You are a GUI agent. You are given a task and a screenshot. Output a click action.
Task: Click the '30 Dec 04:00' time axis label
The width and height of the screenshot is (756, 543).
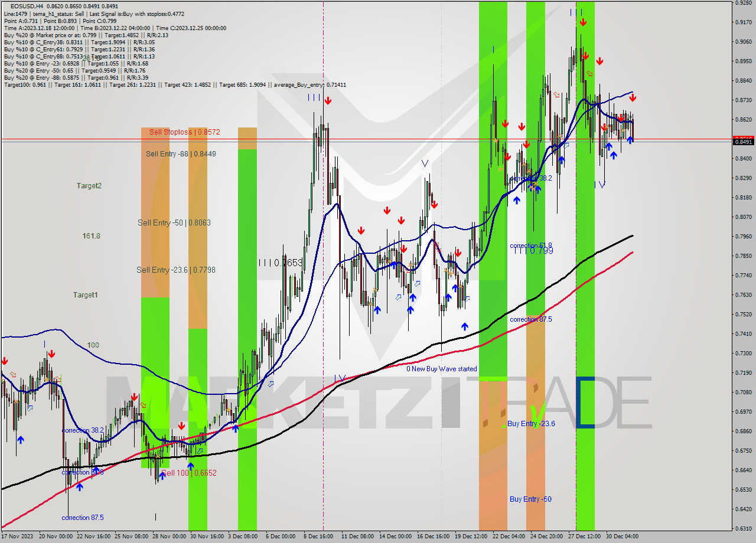622,537
